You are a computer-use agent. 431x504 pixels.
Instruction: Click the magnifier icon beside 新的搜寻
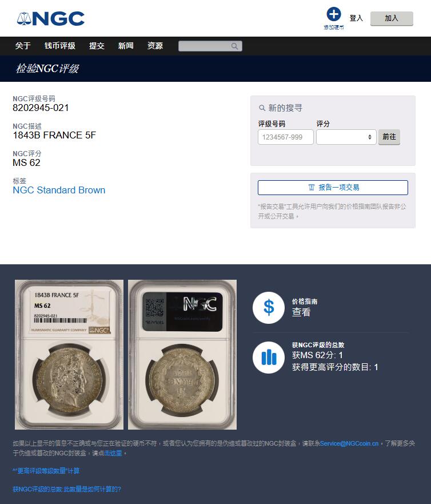[x=262, y=108]
